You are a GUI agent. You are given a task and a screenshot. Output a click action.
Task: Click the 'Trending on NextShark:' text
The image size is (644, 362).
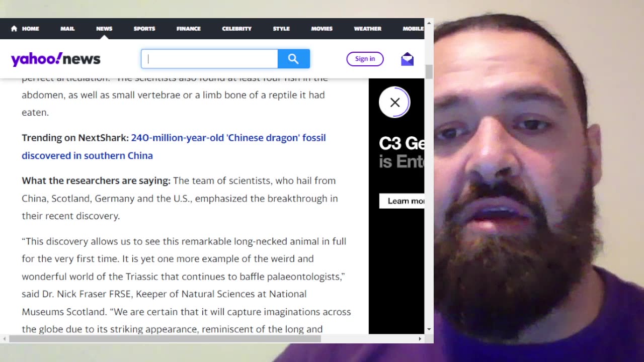[75, 138]
